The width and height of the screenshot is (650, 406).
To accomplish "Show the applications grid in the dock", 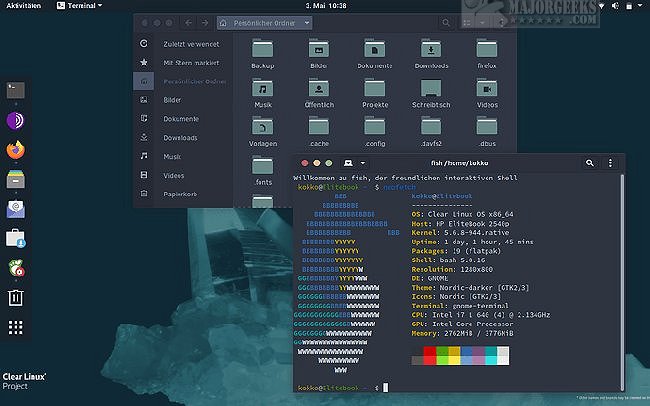I will click(16, 327).
